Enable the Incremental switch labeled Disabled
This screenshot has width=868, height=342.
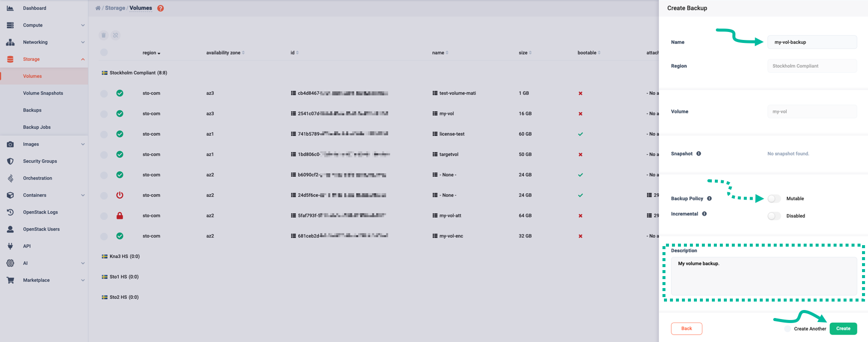click(x=774, y=216)
